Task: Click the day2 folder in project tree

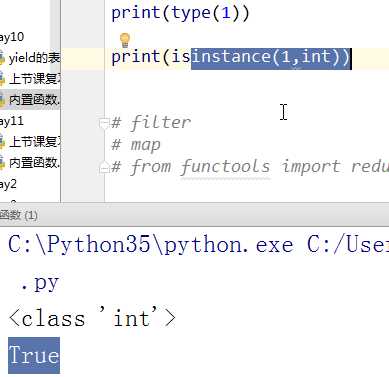Action: [8, 184]
